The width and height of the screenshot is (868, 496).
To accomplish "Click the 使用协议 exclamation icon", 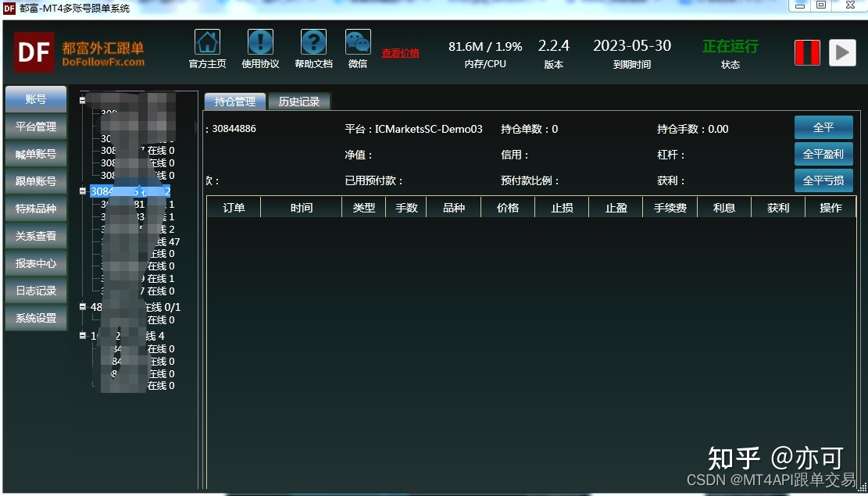I will pyautogui.click(x=260, y=42).
